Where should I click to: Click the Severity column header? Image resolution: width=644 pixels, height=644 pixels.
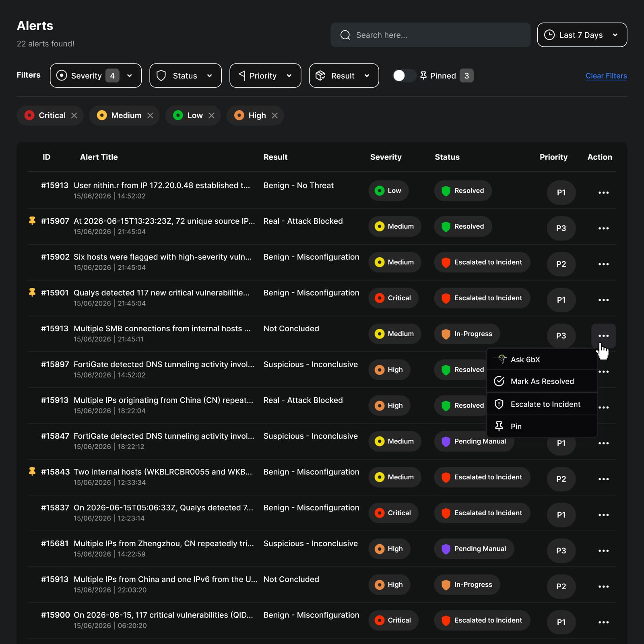(x=386, y=157)
